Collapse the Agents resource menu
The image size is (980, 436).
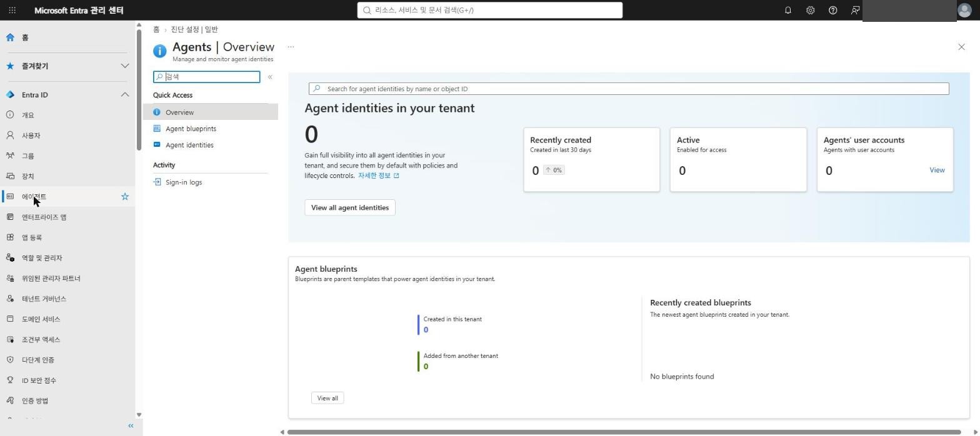tap(270, 77)
